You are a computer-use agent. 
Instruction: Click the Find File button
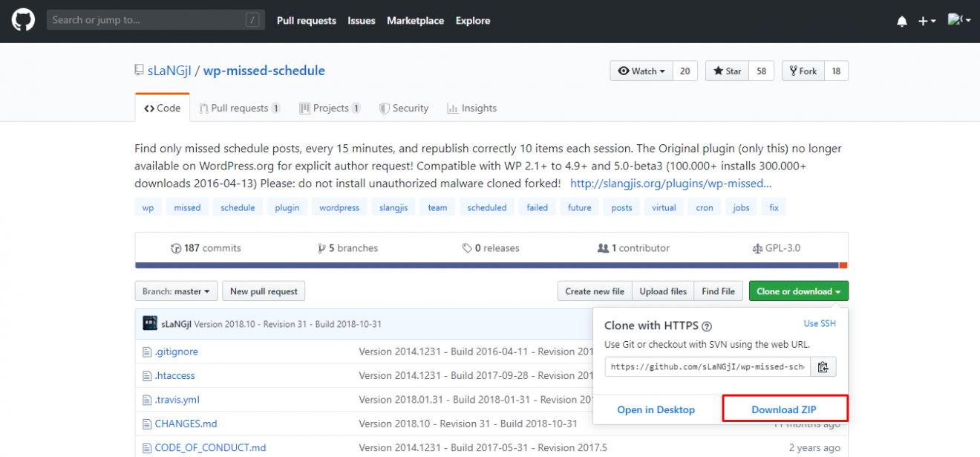click(719, 291)
